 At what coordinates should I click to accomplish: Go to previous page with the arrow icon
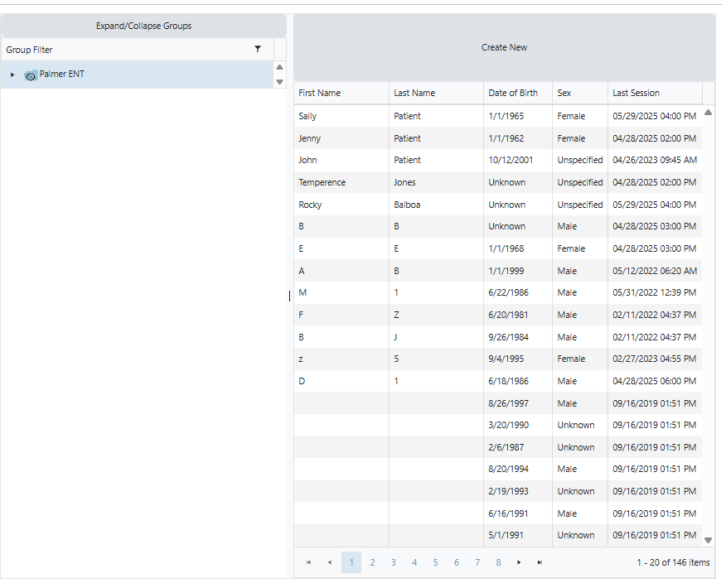click(330, 561)
